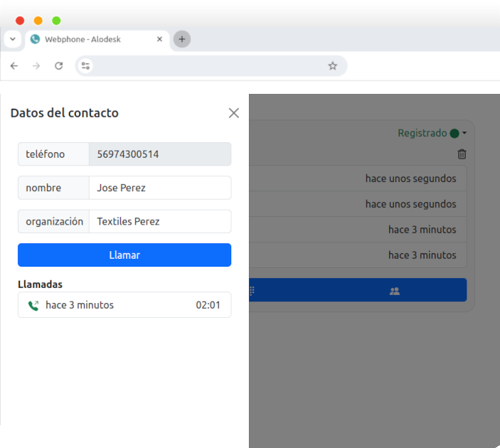Expand the Registrado status dropdown
500x448 pixels.
(464, 133)
